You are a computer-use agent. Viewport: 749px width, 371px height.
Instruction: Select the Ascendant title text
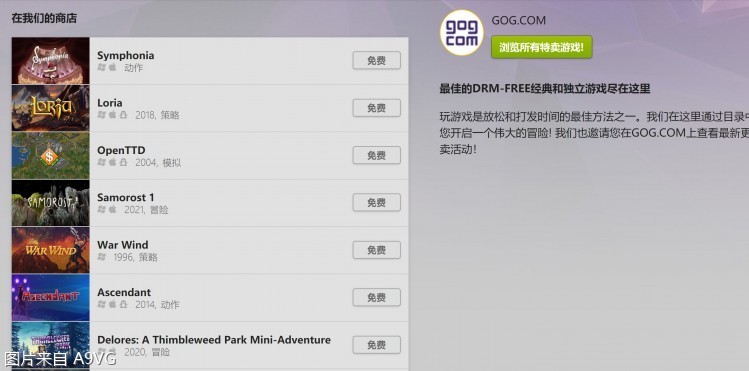(x=124, y=292)
